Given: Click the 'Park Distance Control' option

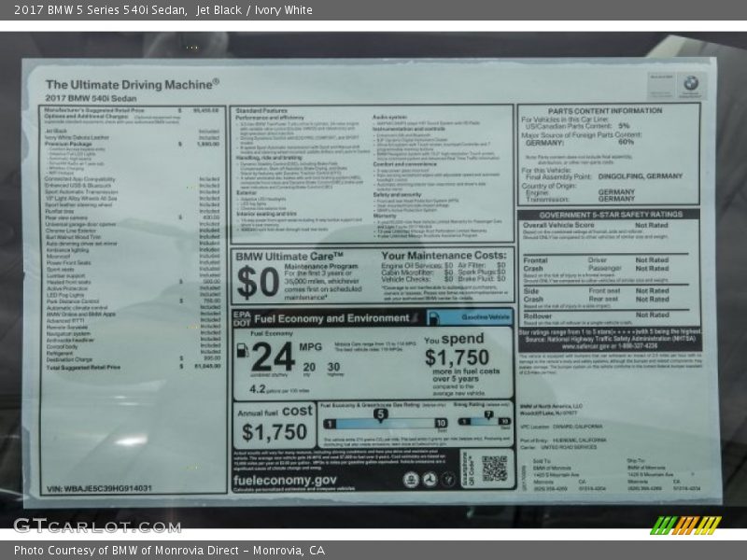Looking at the screenshot, I should click(x=133, y=301).
